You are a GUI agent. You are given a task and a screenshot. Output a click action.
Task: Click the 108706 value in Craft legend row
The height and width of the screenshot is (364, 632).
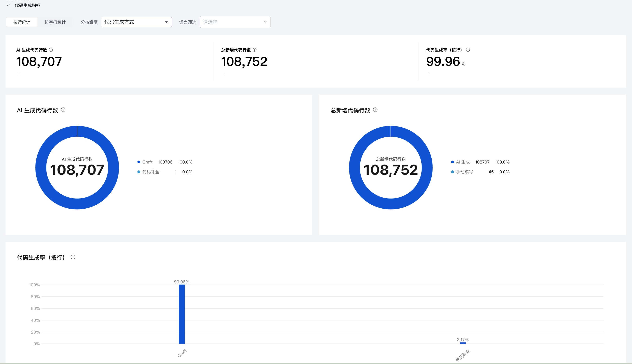coord(165,162)
